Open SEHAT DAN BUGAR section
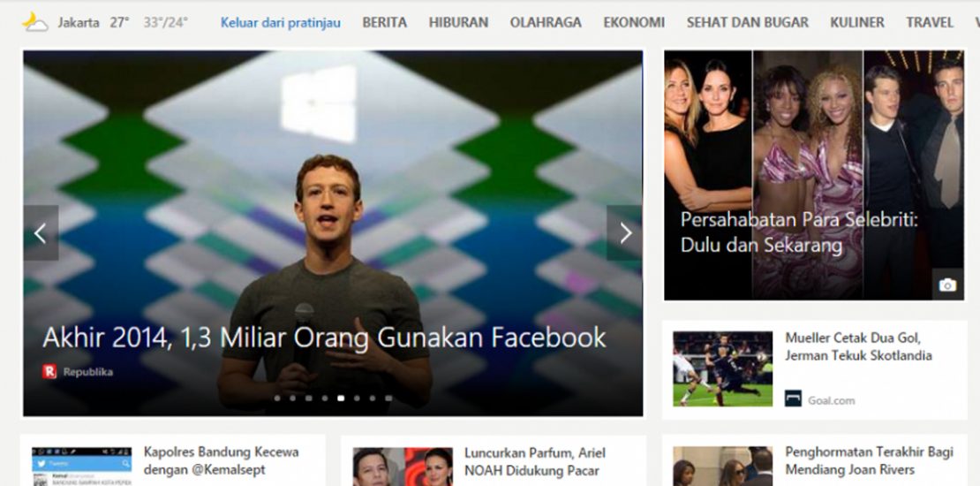Viewport: 980px width, 486px height. pyautogui.click(x=748, y=22)
